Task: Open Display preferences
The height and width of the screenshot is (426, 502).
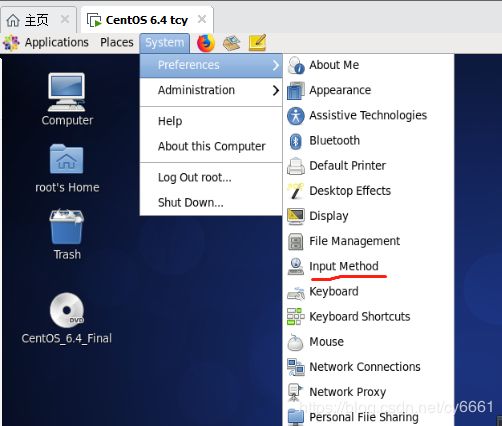Action: pos(368,216)
